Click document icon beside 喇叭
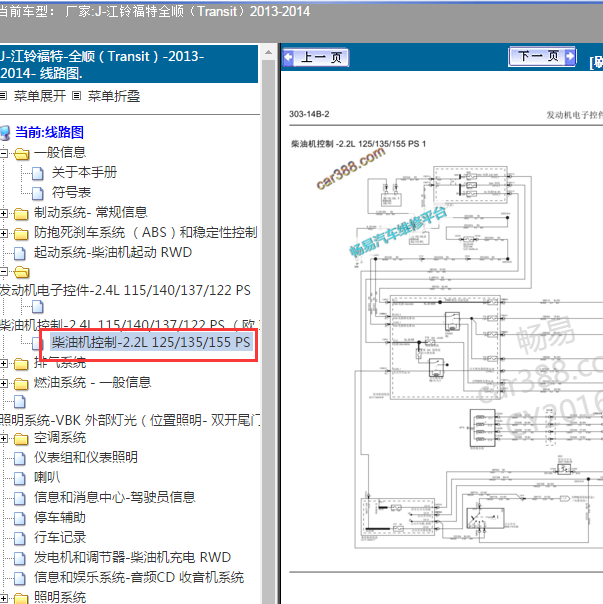The height and width of the screenshot is (604, 603). [20, 478]
